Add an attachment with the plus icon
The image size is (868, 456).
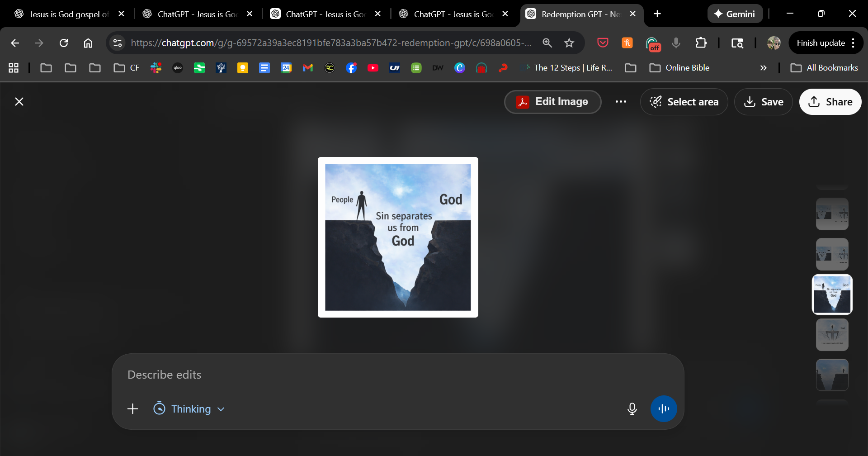(x=132, y=409)
